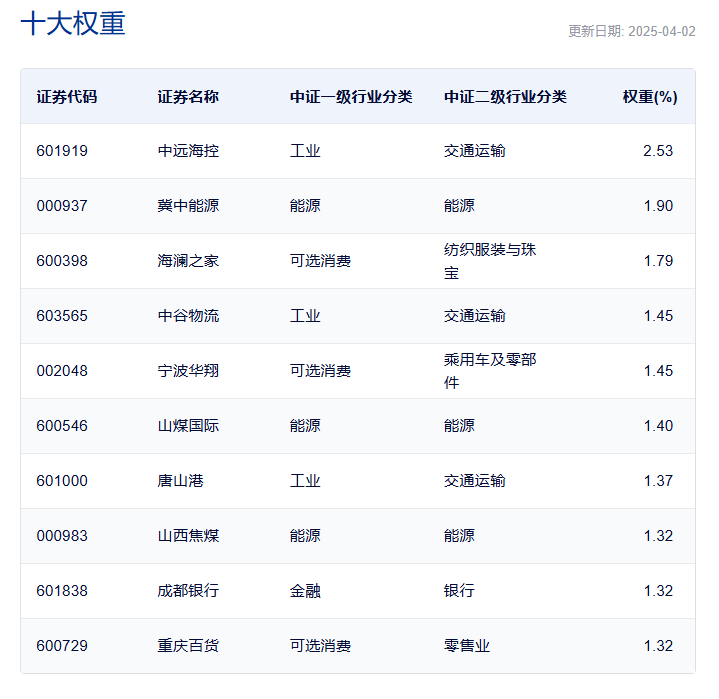Click the 纺织服装与珠宝 industry cell

pyautogui.click(x=490, y=261)
